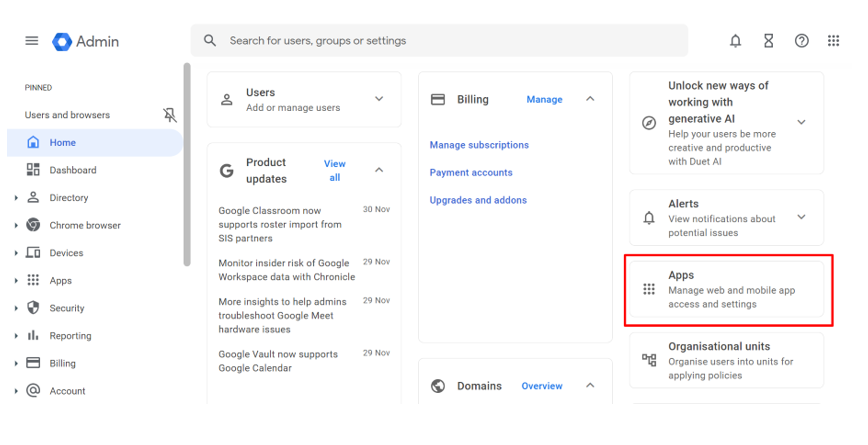
Task: Click the Users and browsers pinned label
Action: pos(67,115)
